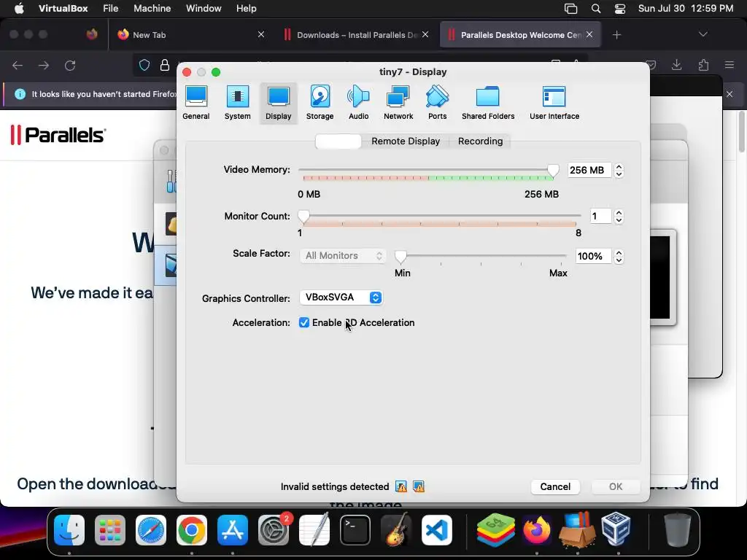Open the Firefox hamburger menu
Screen dimensions: 747x560
pos(729,65)
